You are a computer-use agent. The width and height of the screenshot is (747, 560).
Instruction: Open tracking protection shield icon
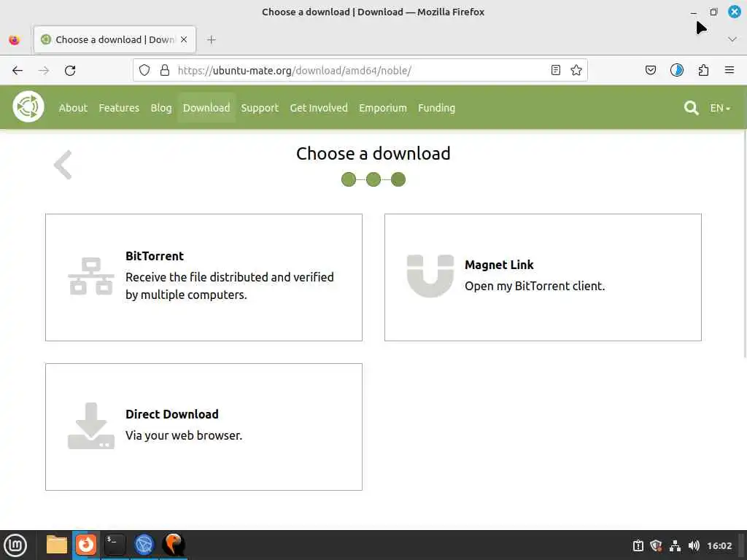point(144,71)
